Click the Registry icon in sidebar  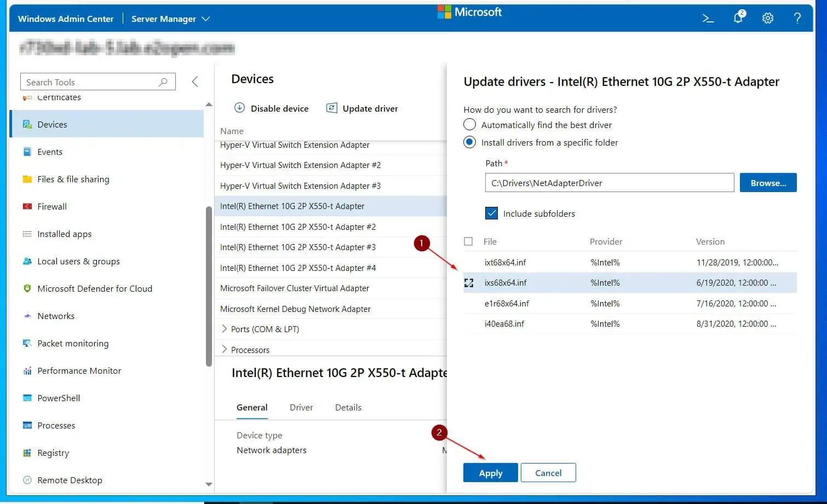27,453
